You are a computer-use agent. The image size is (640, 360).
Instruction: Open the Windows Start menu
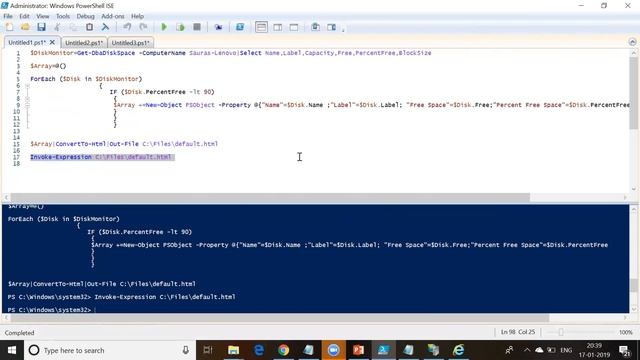click(x=12, y=350)
